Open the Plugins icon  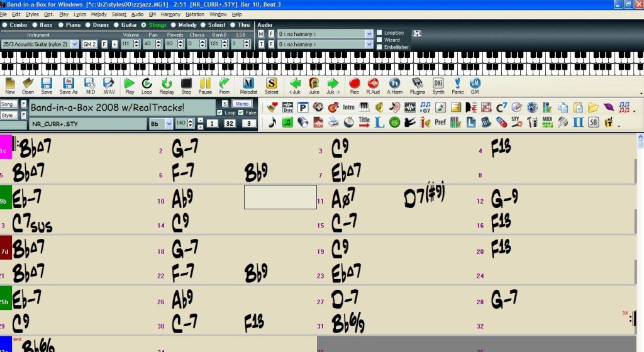(x=418, y=85)
